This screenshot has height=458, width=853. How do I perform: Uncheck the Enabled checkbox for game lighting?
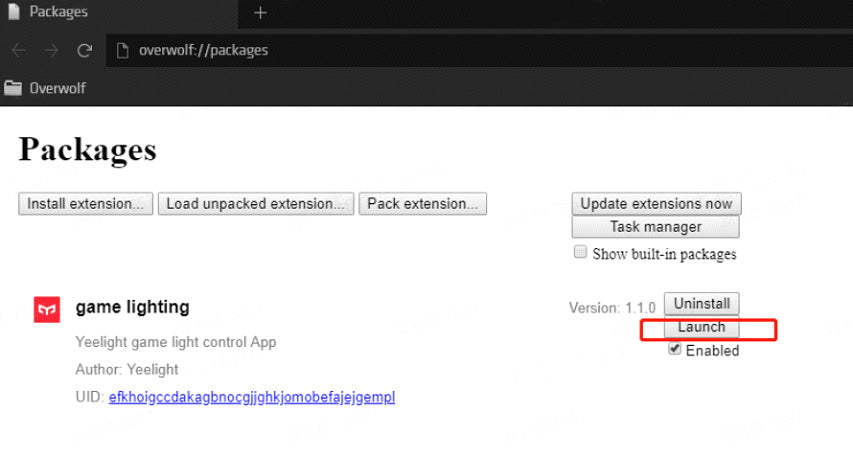coord(676,350)
